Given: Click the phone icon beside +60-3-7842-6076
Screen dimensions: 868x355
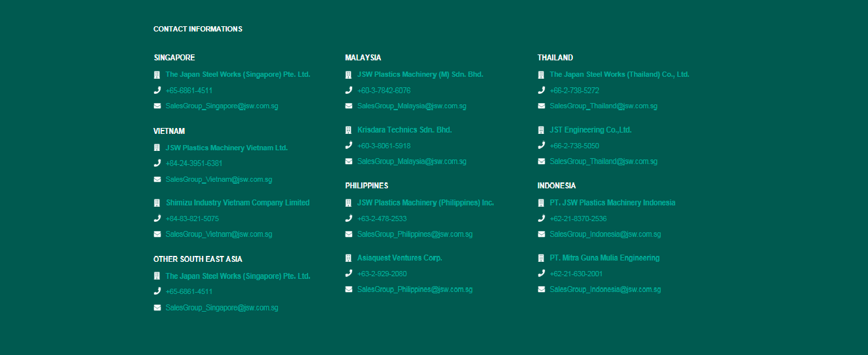Looking at the screenshot, I should pos(349,91).
